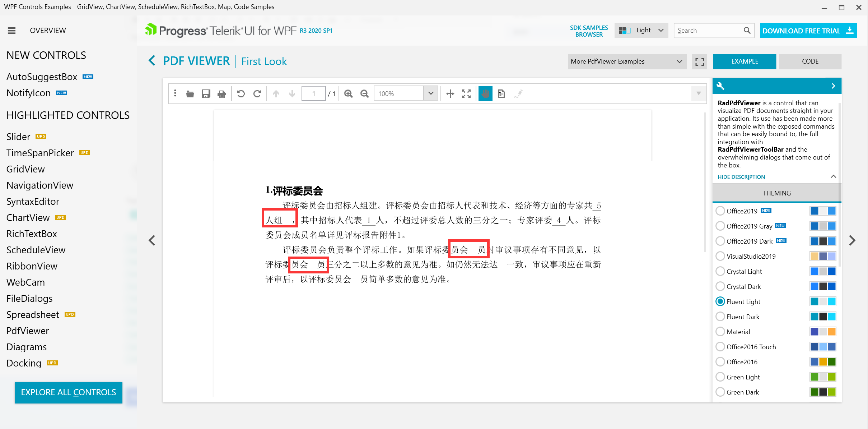Image resolution: width=868 pixels, height=429 pixels.
Task: Choose the Material theme radio button
Action: pos(720,332)
